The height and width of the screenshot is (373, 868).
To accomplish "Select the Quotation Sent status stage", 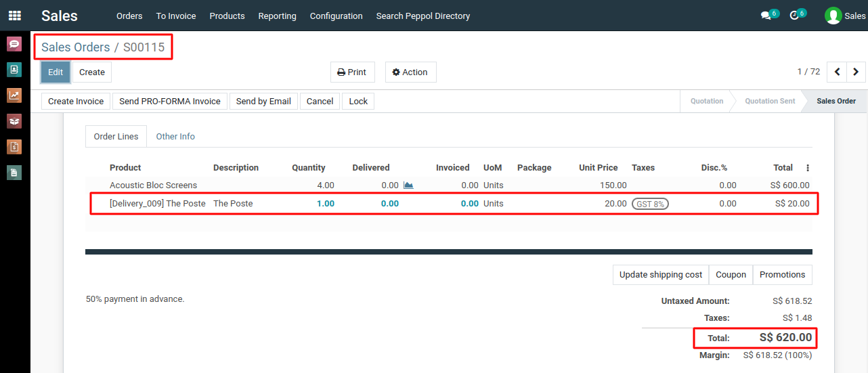I will pos(770,101).
